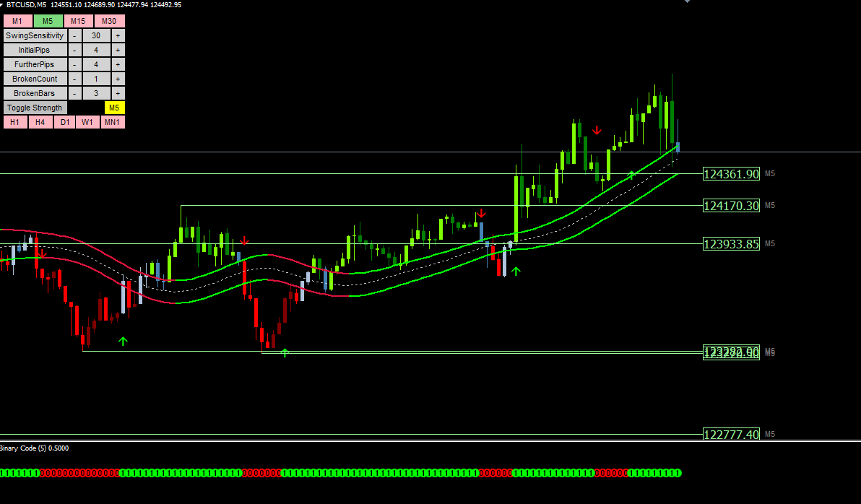
Task: Select the 122777.40 price level label
Action: [x=731, y=434]
